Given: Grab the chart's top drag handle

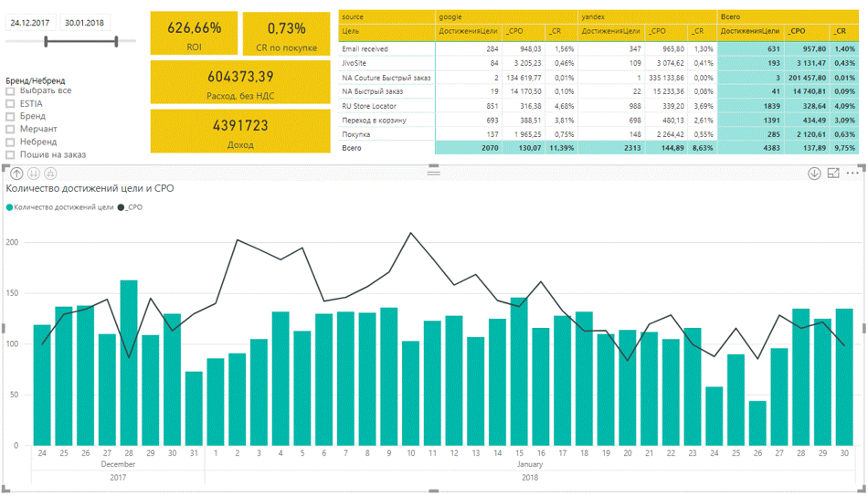Looking at the screenshot, I should [x=433, y=171].
